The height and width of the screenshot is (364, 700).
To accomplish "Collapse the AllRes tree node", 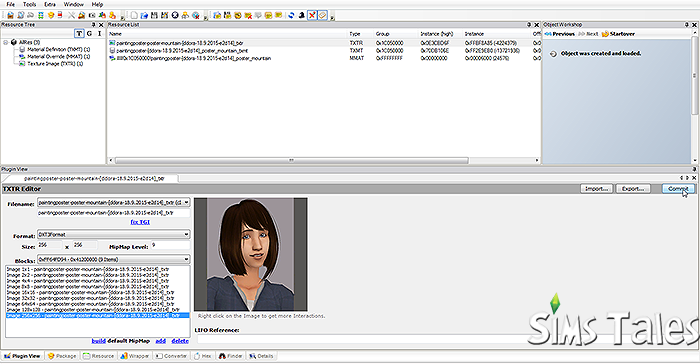I will click(x=6, y=42).
